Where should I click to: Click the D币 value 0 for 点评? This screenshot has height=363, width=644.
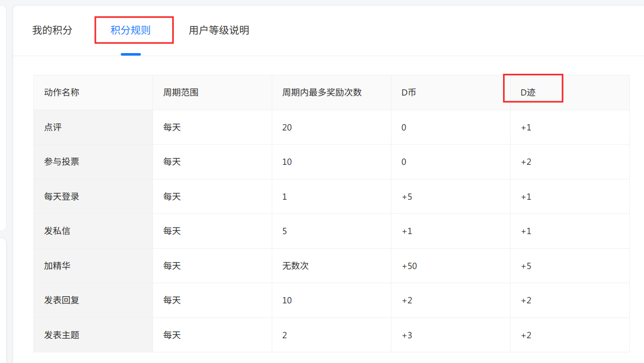click(x=404, y=127)
